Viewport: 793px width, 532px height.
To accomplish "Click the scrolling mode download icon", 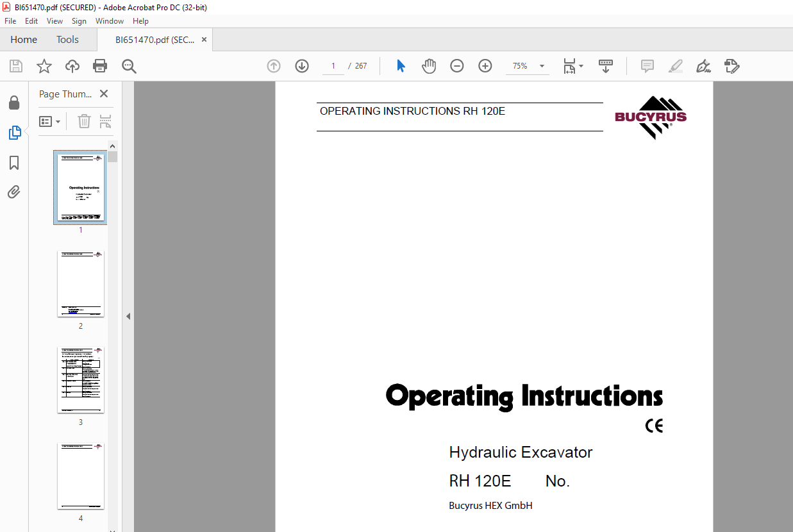I will (606, 66).
